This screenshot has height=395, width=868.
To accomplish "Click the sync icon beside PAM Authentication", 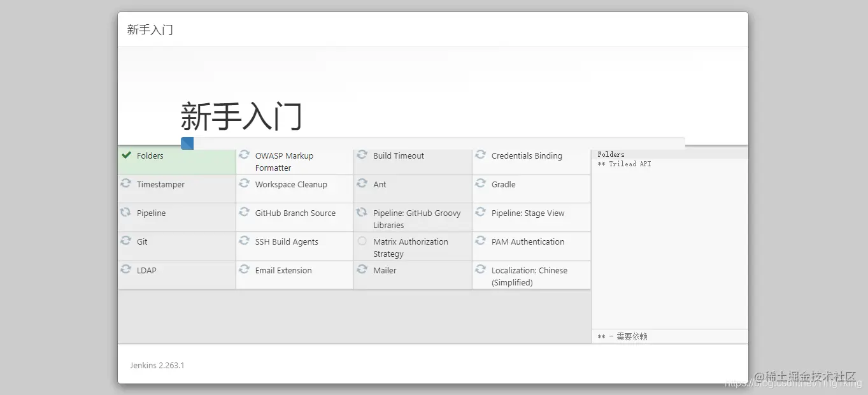I will coord(481,241).
